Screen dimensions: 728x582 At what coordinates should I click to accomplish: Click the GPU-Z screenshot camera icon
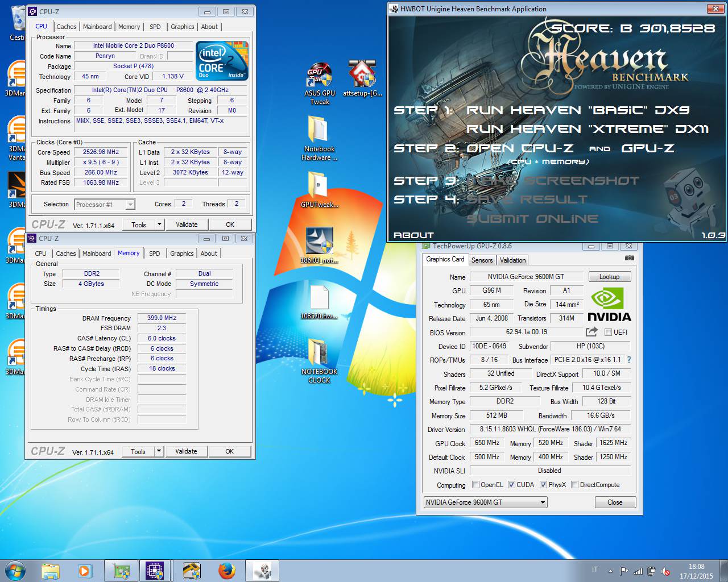pyautogui.click(x=630, y=258)
